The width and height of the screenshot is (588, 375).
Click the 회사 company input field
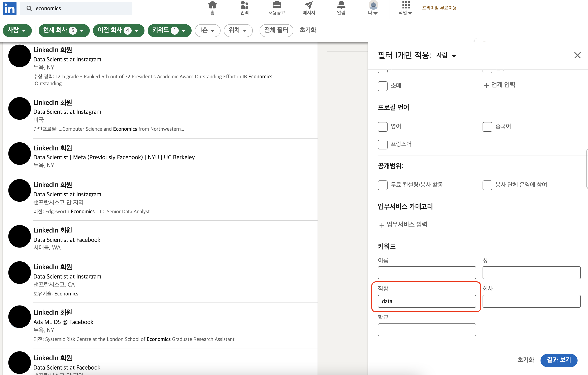[x=531, y=301]
